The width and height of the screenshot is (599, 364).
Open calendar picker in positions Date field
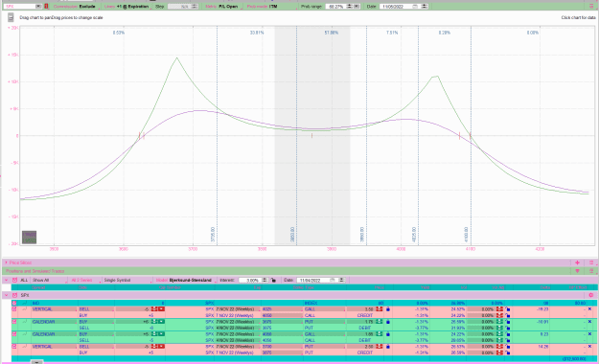[332, 280]
